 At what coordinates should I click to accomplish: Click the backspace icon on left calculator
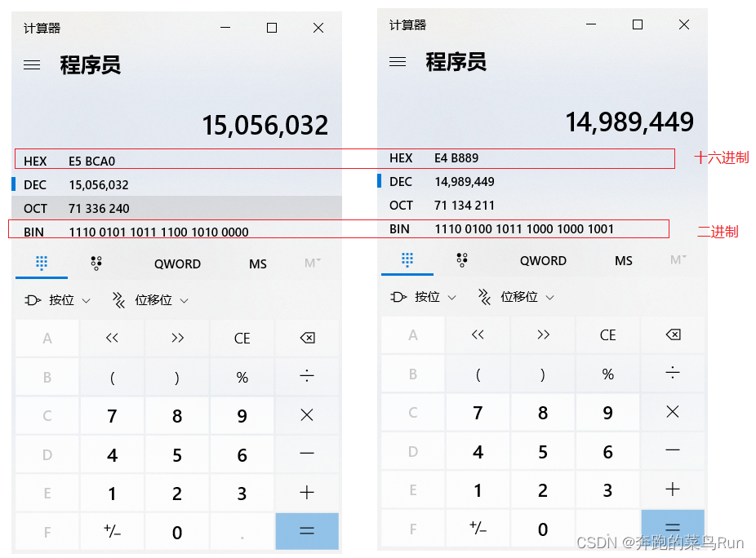pos(307,338)
